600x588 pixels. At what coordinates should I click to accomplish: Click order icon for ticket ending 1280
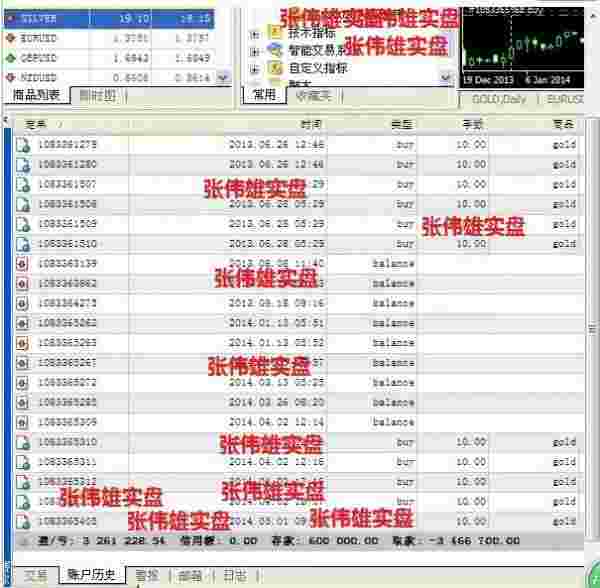23,165
